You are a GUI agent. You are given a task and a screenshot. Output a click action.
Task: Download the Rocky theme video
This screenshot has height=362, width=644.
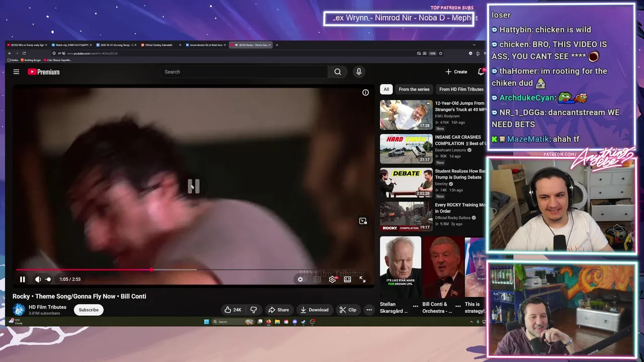point(314,310)
